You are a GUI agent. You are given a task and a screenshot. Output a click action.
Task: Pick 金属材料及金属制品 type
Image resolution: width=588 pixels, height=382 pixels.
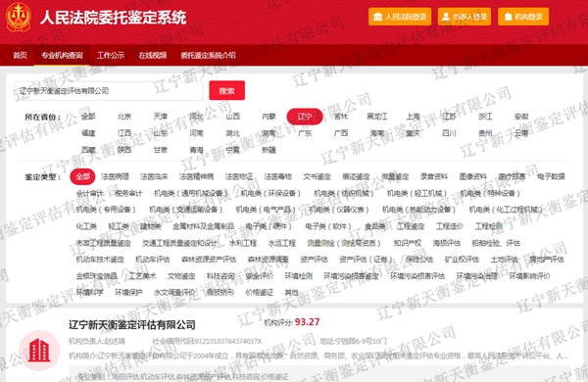tap(203, 226)
